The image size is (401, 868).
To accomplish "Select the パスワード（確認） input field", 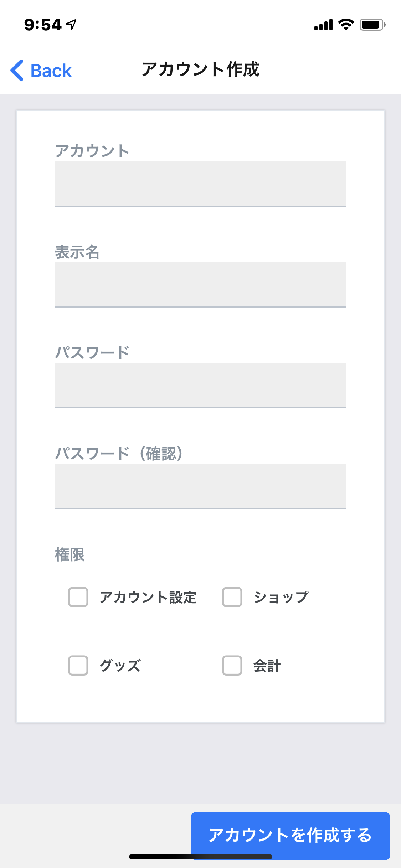I will tap(200, 486).
